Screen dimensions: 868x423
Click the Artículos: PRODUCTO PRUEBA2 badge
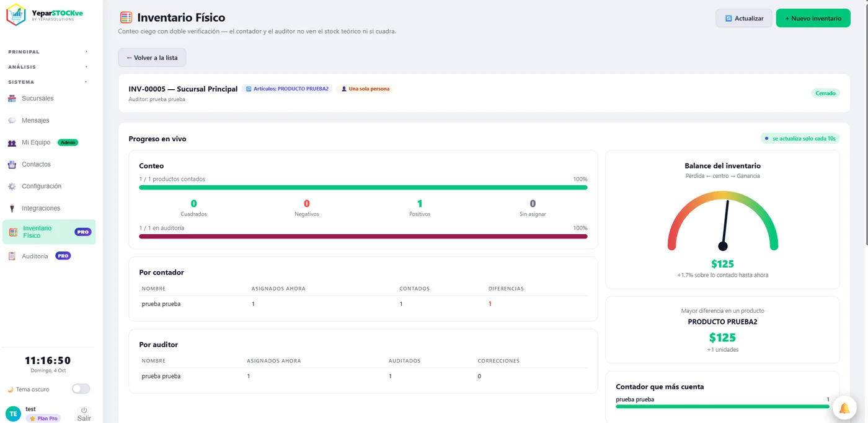click(287, 89)
